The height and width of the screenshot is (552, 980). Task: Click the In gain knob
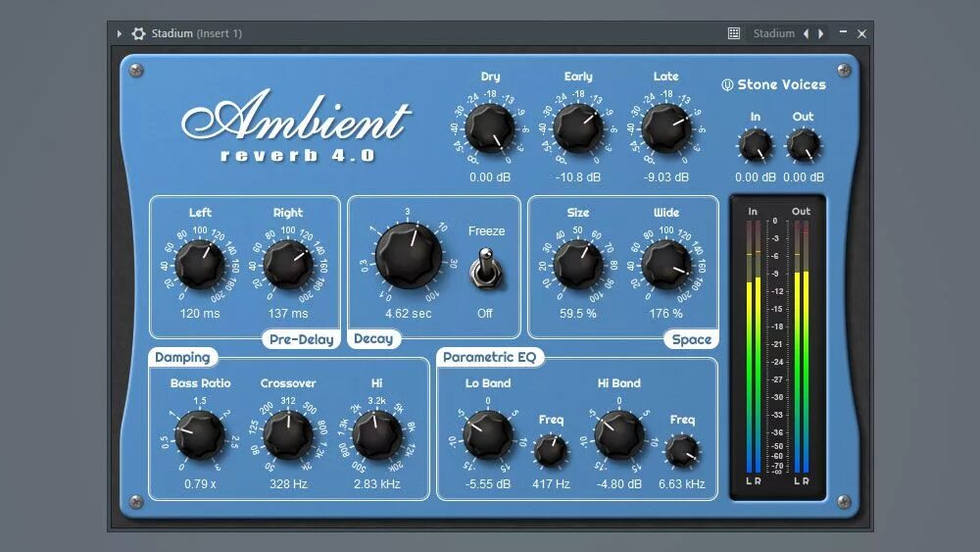click(755, 146)
